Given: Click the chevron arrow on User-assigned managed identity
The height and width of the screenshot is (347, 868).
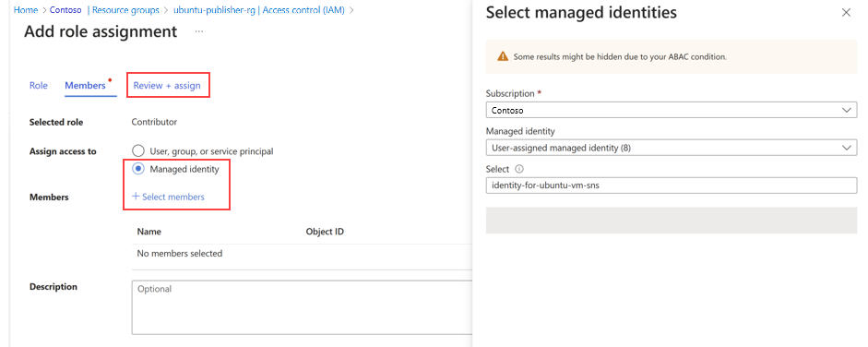Looking at the screenshot, I should tap(847, 148).
